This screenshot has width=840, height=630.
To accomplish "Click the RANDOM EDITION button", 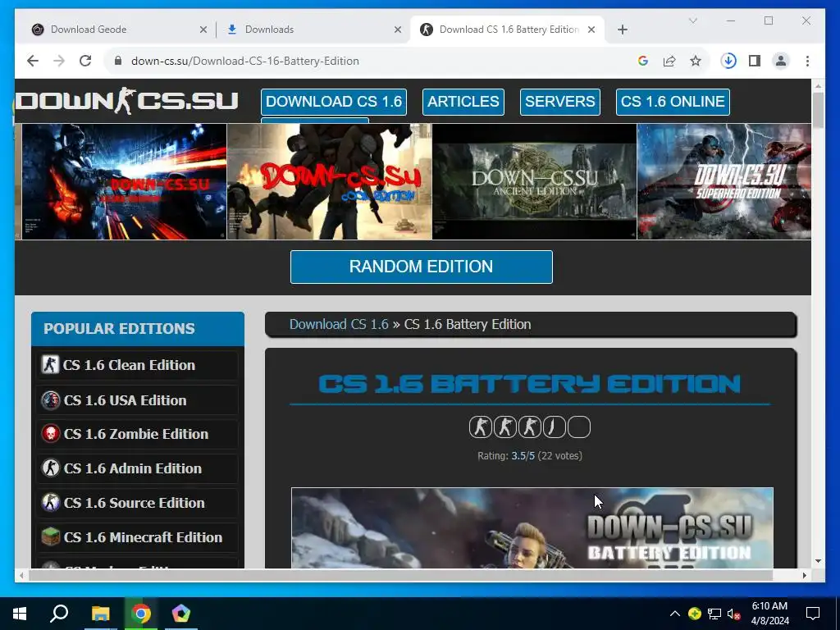I will (x=421, y=267).
